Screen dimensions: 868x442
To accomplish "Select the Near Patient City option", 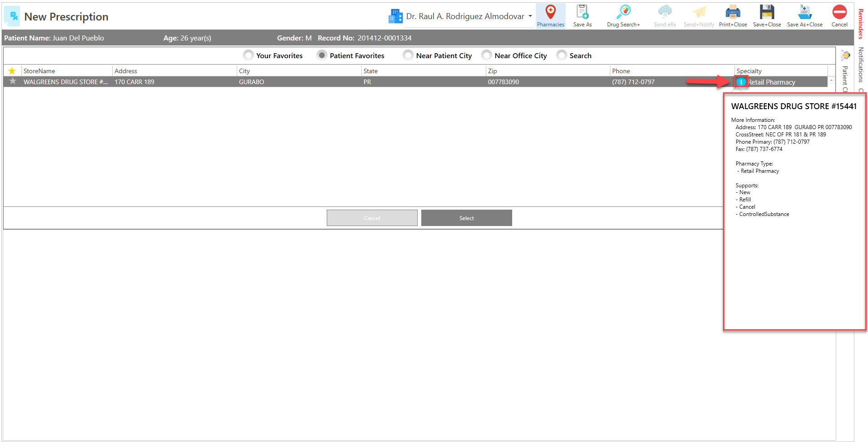I will point(408,55).
